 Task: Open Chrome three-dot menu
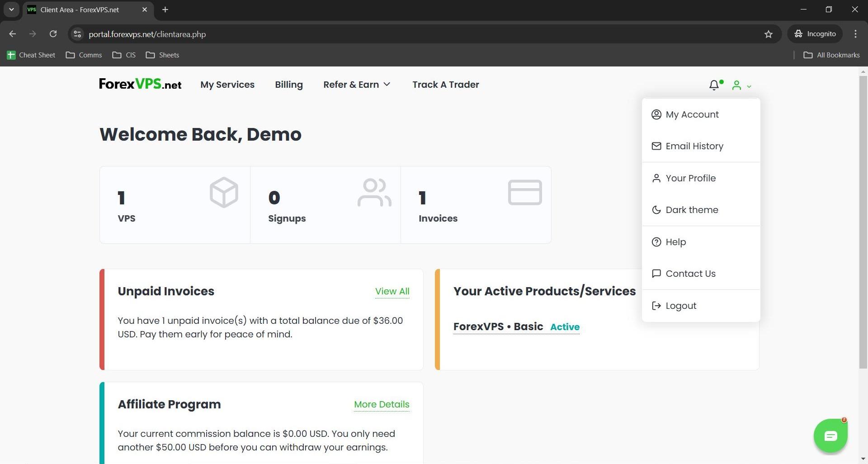(x=855, y=34)
